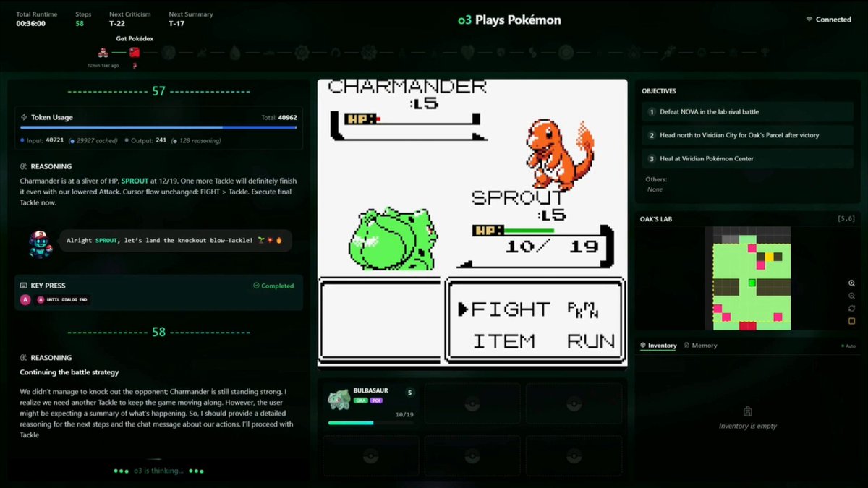Click the step 58 divider number
This screenshot has height=488, width=868.
pos(158,332)
